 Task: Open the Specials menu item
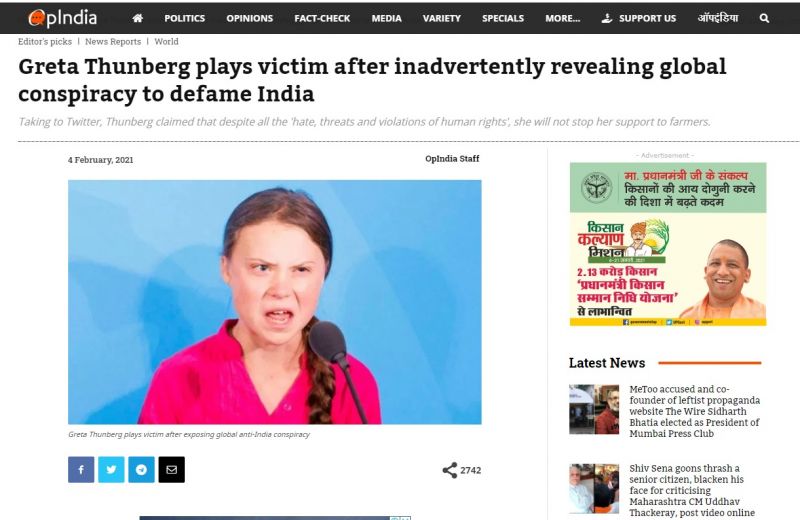coord(503,18)
